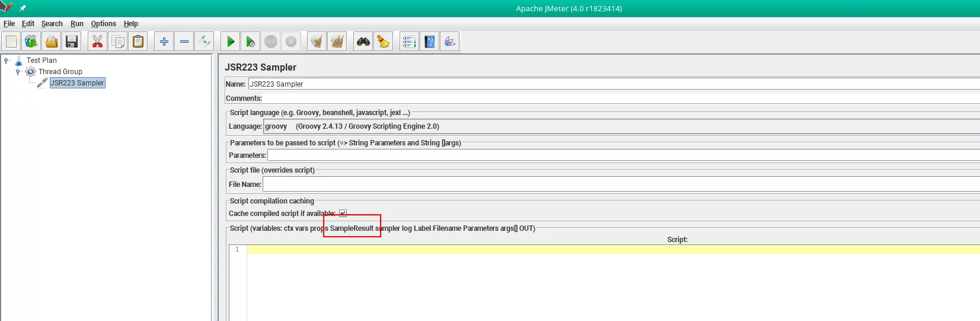Start the test with green play icon
The height and width of the screenshot is (321, 980).
coord(231,42)
